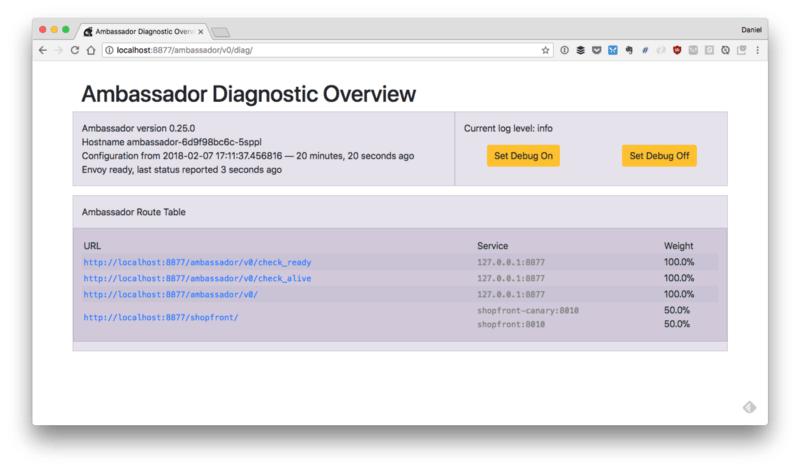Turn debug logging off
This screenshot has width=800, height=471.
pos(658,157)
